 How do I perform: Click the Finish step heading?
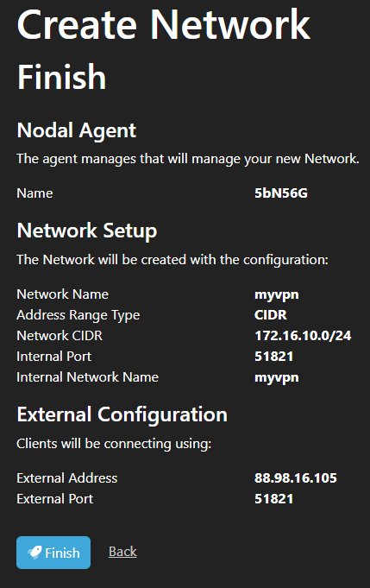[61, 77]
